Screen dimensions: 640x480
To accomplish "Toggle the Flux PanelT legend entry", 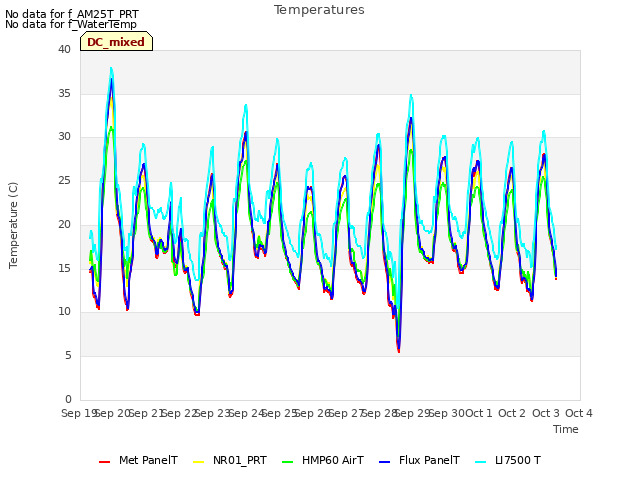I will pyautogui.click(x=420, y=460).
